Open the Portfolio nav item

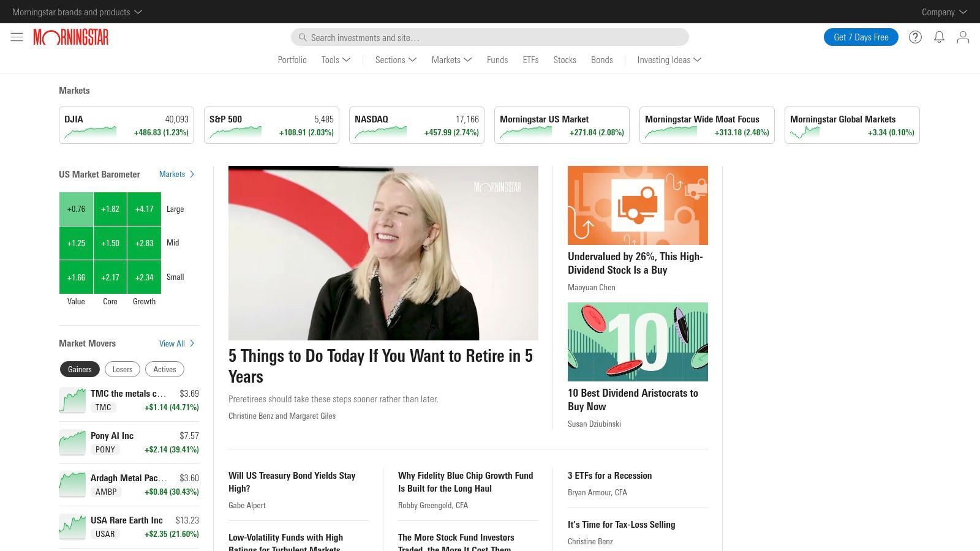tap(292, 60)
